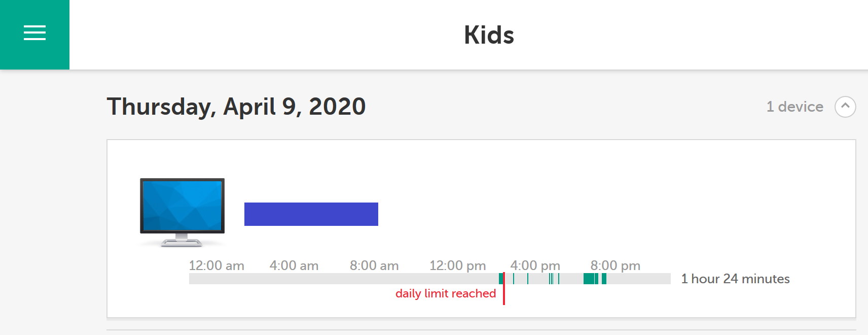
Task: Click the 4:00 pm timeline label
Action: click(x=535, y=265)
